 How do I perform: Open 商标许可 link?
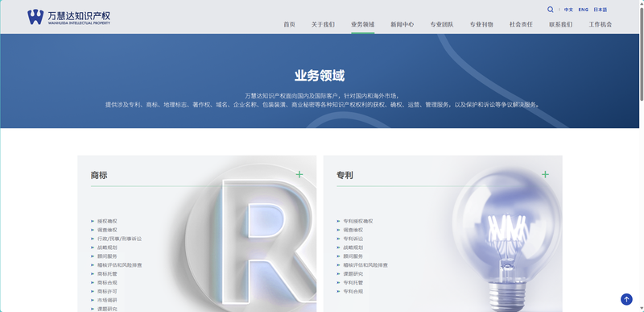click(107, 292)
